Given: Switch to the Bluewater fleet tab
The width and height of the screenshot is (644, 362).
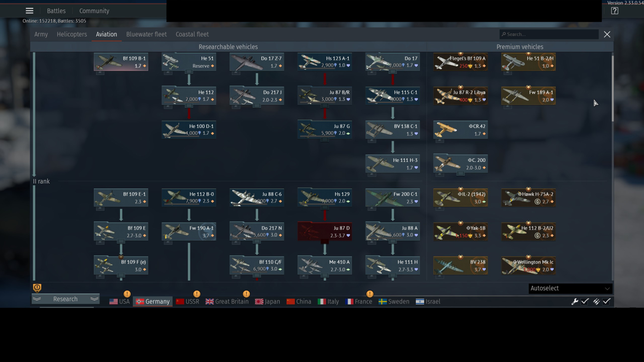Looking at the screenshot, I should click(x=146, y=34).
